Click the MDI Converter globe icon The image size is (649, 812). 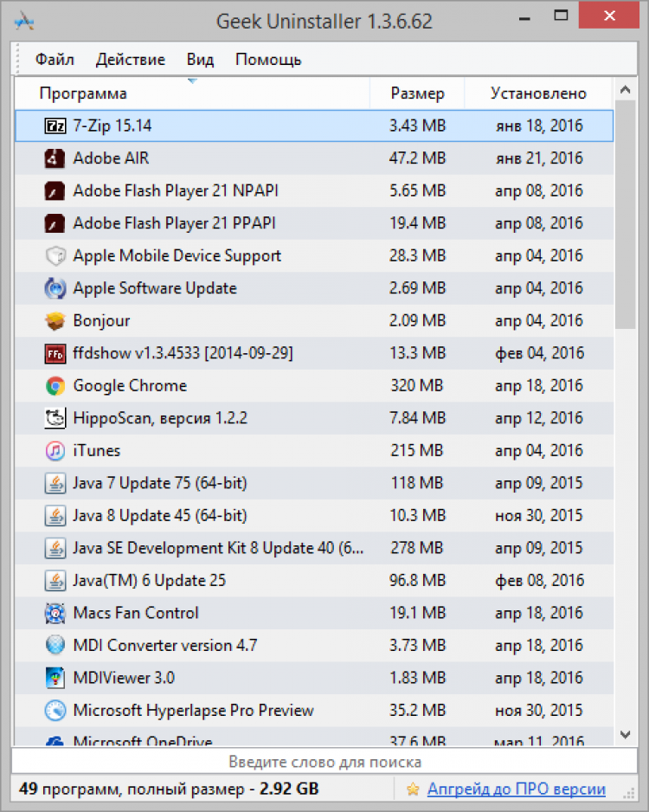pyautogui.click(x=55, y=646)
